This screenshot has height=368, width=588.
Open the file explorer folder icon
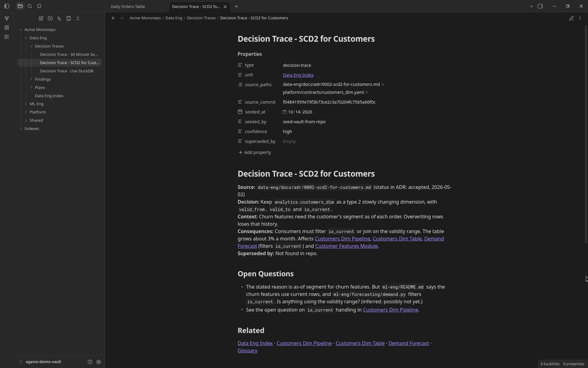coord(20,6)
